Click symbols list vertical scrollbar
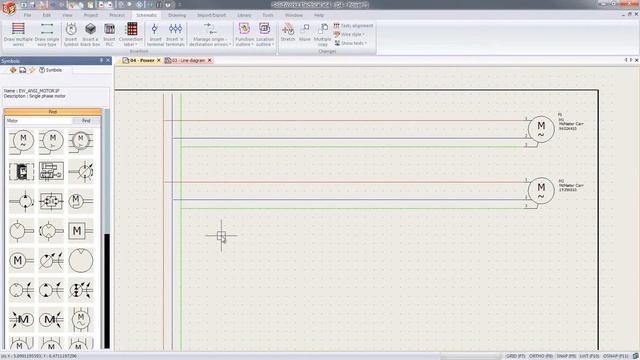The image size is (640, 360). [x=107, y=229]
